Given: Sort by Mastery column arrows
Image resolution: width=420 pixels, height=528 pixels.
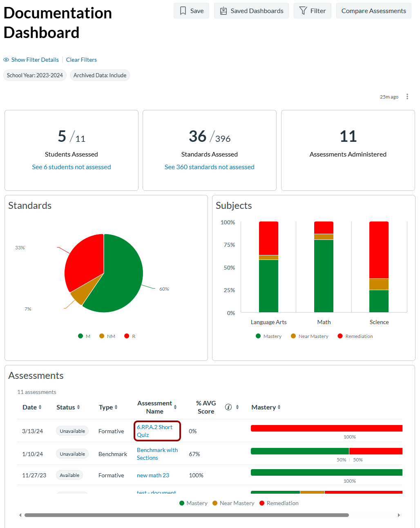Looking at the screenshot, I should pos(279,407).
